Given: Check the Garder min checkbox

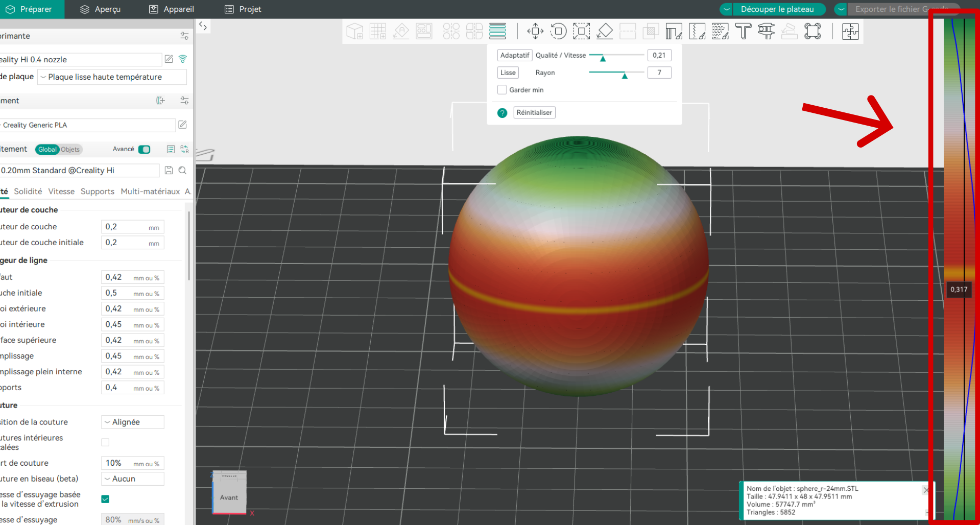Looking at the screenshot, I should coord(502,90).
